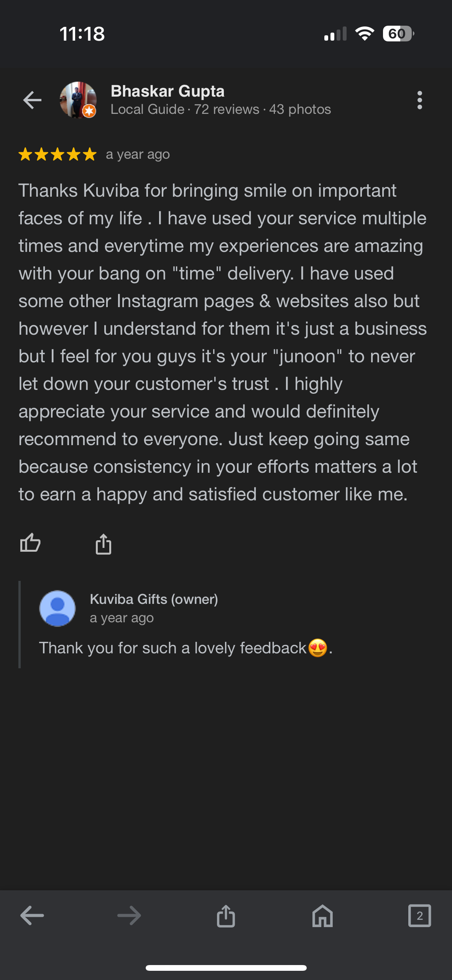The width and height of the screenshot is (452, 980).
Task: Go back using browser bottom toolbar
Action: tap(32, 916)
